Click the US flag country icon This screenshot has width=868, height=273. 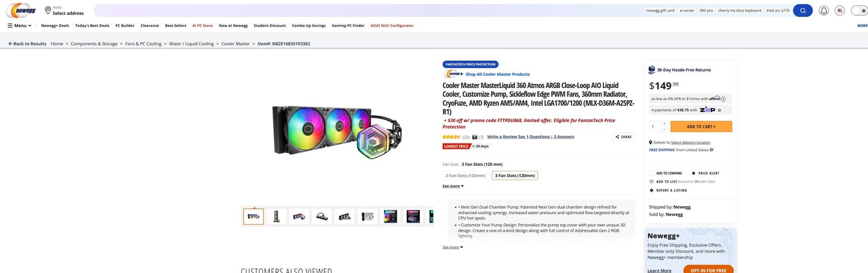840,11
